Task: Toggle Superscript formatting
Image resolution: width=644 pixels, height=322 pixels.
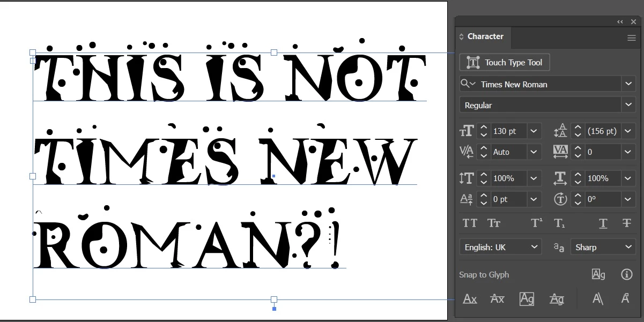Action: [x=537, y=223]
